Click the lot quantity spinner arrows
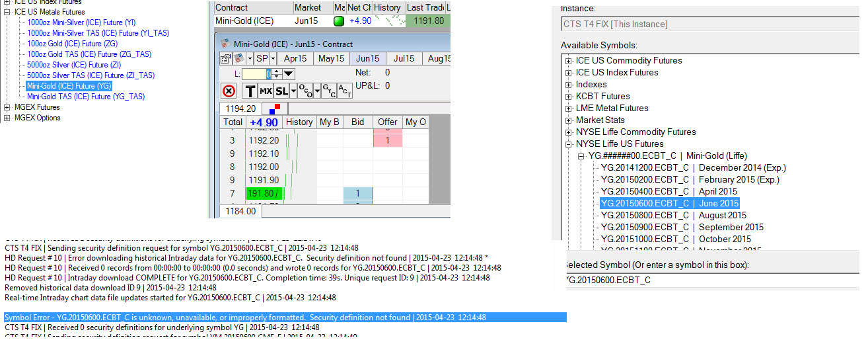 [277, 74]
